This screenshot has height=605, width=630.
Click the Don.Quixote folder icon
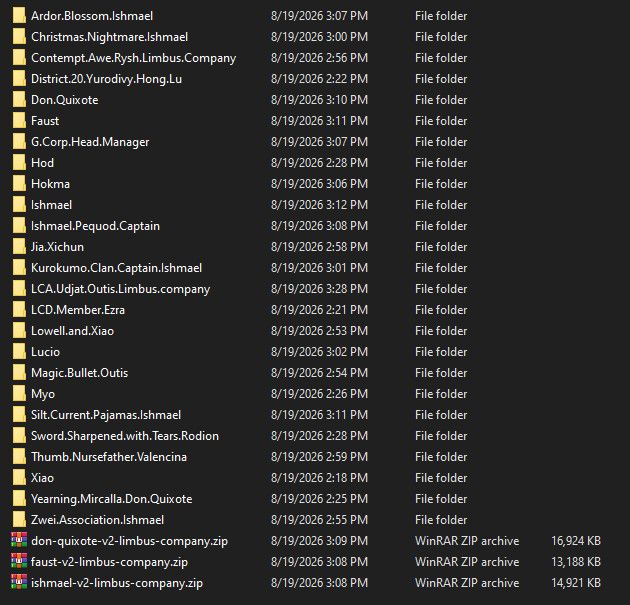tap(19, 100)
